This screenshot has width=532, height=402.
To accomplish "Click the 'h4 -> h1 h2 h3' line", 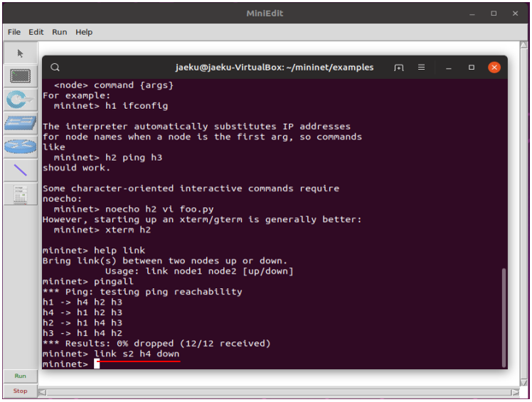I will [82, 312].
